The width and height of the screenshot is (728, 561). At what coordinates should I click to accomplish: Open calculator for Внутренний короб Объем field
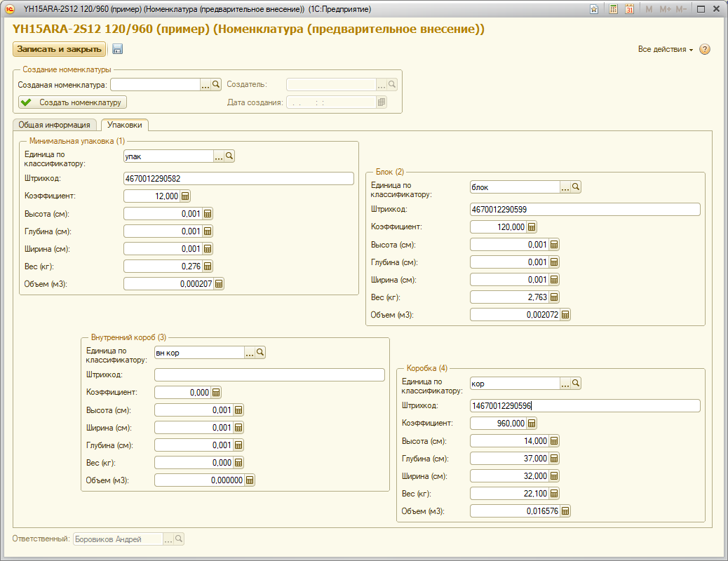tap(250, 480)
